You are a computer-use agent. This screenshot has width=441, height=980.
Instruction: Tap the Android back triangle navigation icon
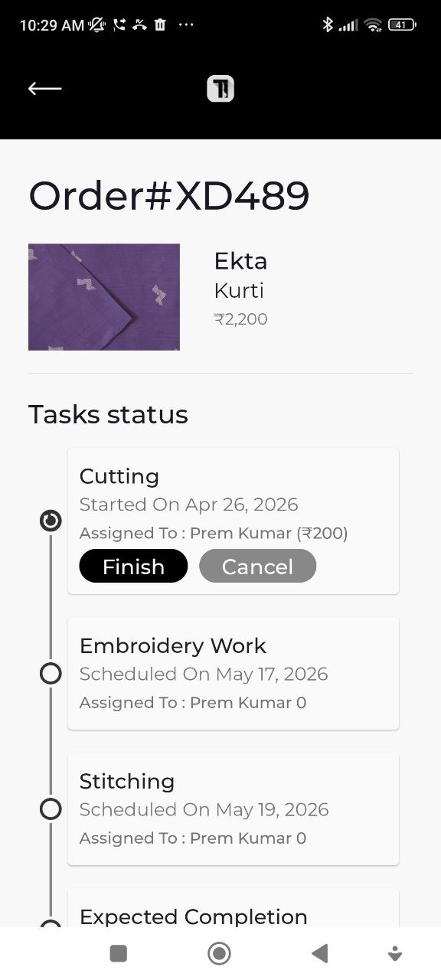pos(320,952)
